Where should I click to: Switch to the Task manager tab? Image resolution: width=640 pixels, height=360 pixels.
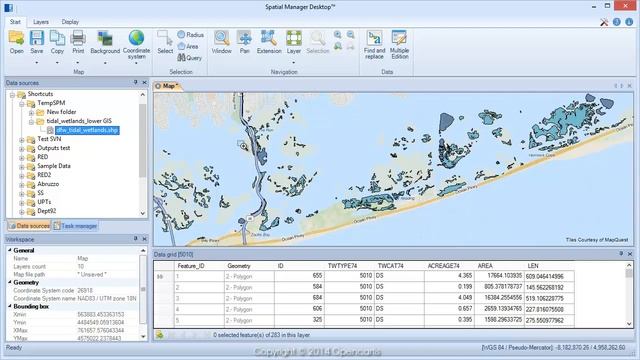pyautogui.click(x=75, y=226)
